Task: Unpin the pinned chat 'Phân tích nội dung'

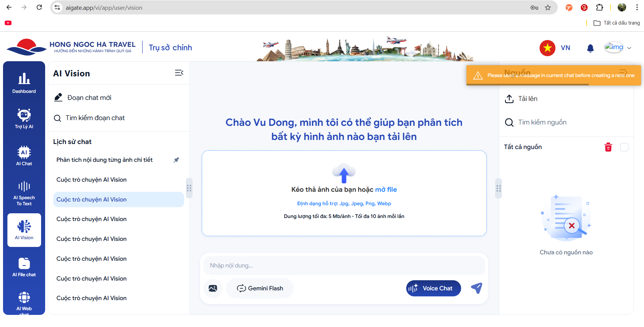Action: 176,160
